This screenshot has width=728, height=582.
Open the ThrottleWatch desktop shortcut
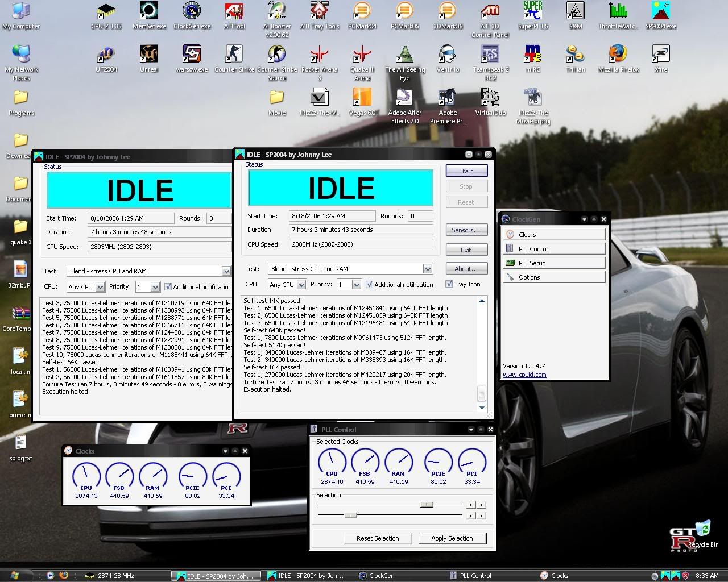tap(618, 15)
